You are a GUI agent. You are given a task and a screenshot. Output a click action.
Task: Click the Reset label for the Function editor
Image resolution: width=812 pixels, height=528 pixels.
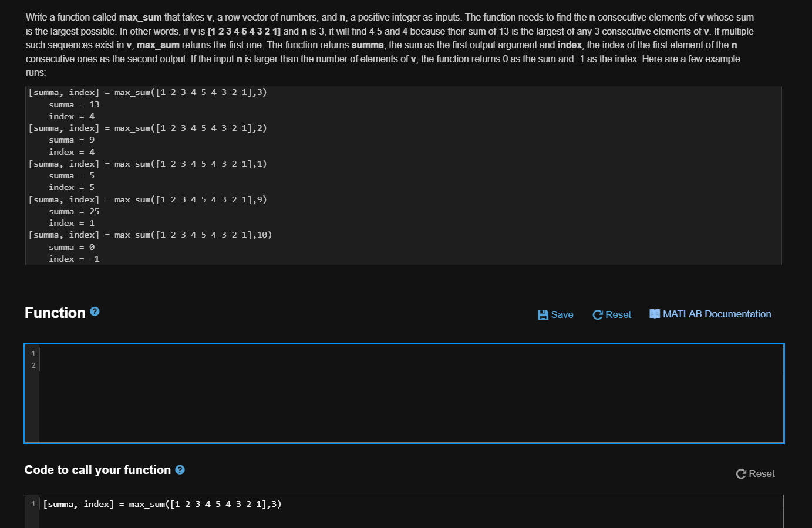tap(618, 314)
